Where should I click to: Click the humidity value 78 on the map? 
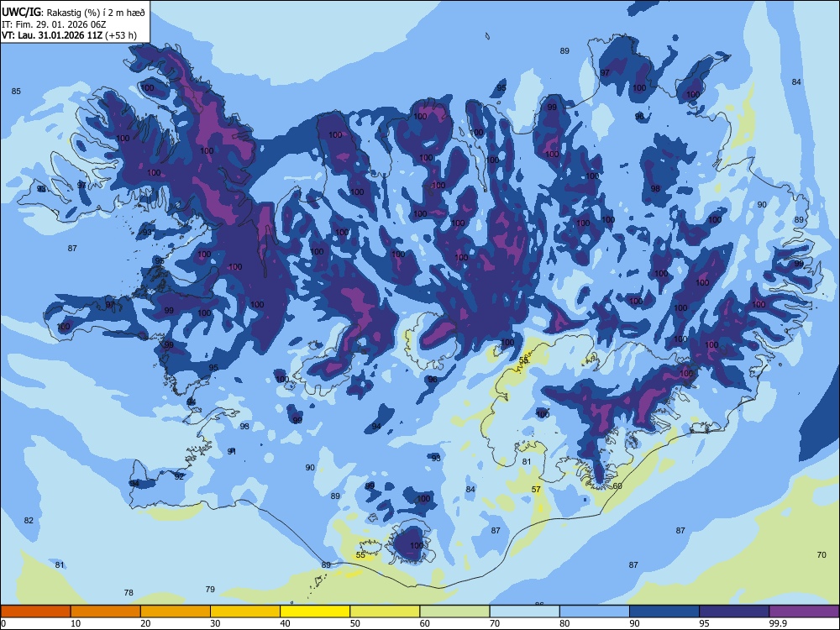click(129, 592)
